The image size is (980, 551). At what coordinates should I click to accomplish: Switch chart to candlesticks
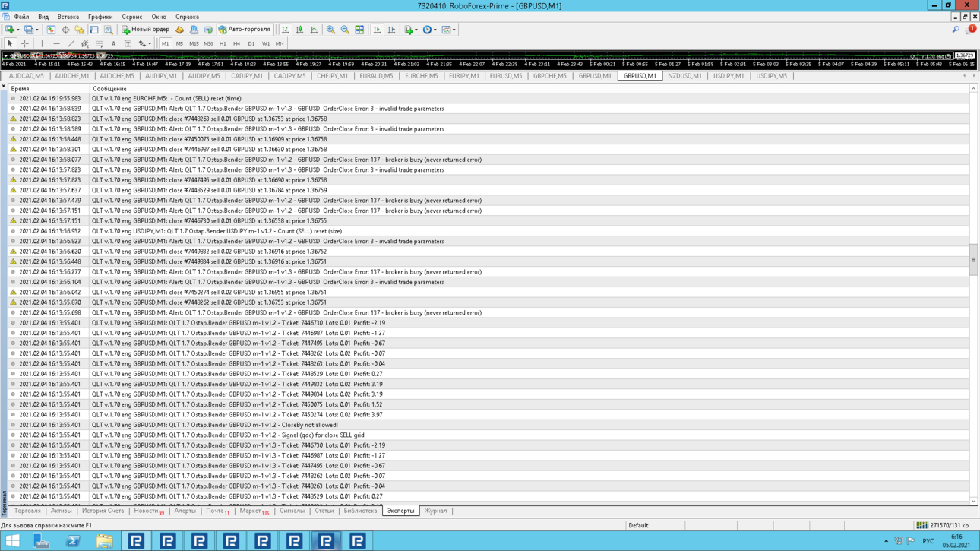299,30
